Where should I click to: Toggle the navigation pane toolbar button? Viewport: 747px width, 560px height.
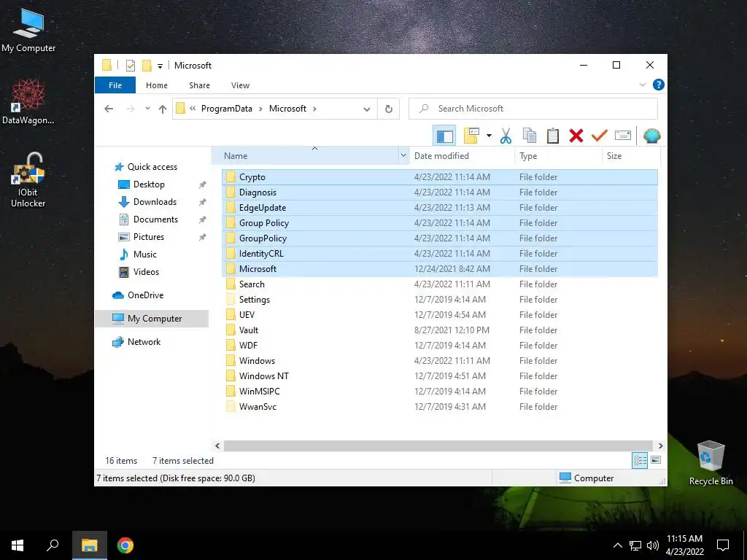(x=444, y=136)
